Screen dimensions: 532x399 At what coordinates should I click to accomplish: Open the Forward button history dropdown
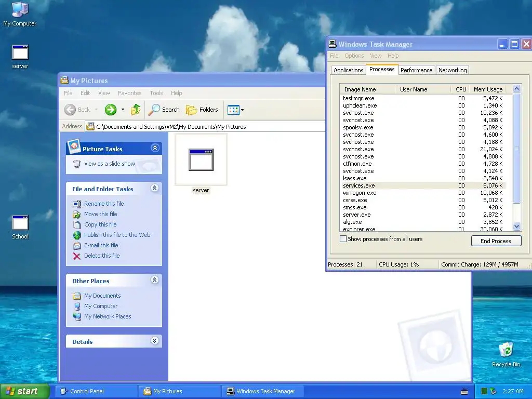pyautogui.click(x=123, y=110)
